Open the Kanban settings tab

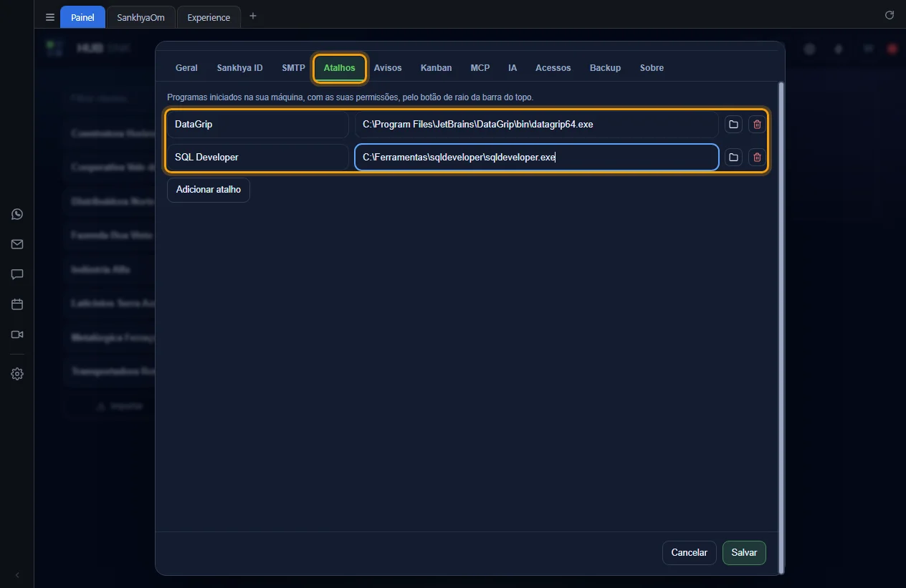click(x=437, y=68)
